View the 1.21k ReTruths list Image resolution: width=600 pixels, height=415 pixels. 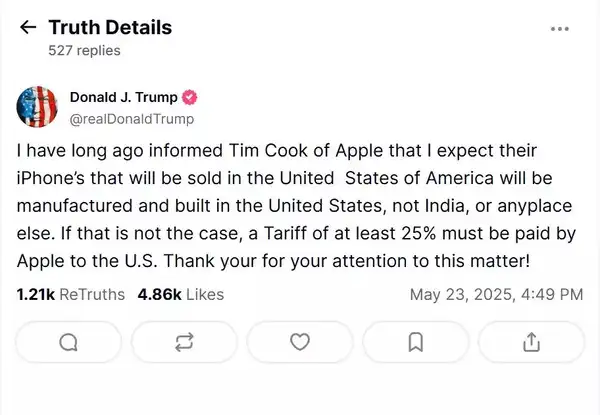(70, 295)
